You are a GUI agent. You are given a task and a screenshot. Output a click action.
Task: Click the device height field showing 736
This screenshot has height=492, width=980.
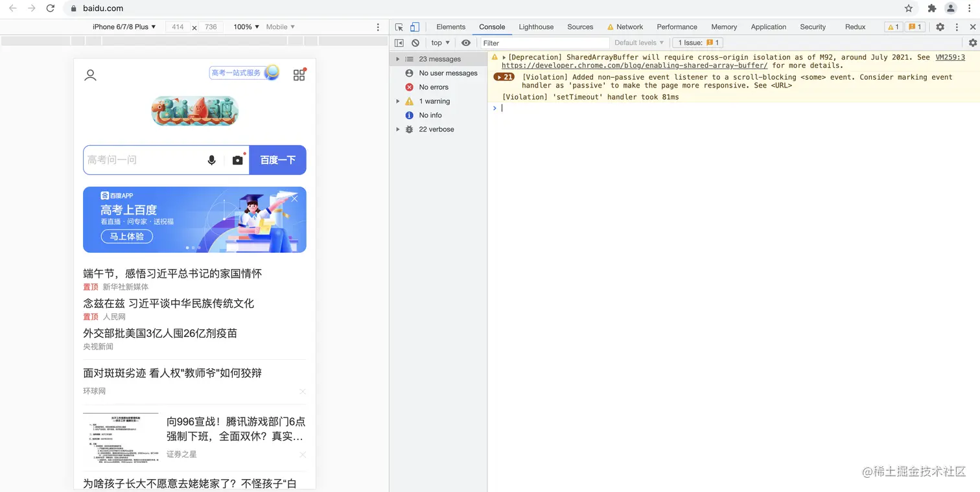pyautogui.click(x=211, y=27)
